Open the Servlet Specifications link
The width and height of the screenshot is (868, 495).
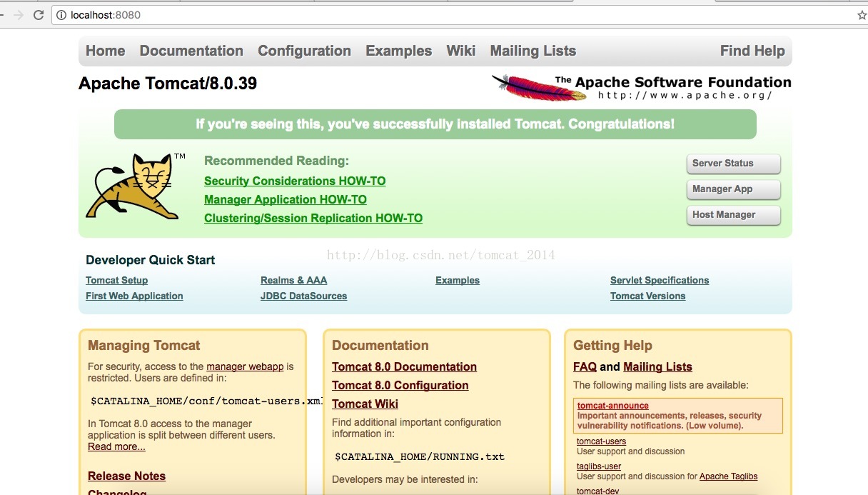pos(660,281)
